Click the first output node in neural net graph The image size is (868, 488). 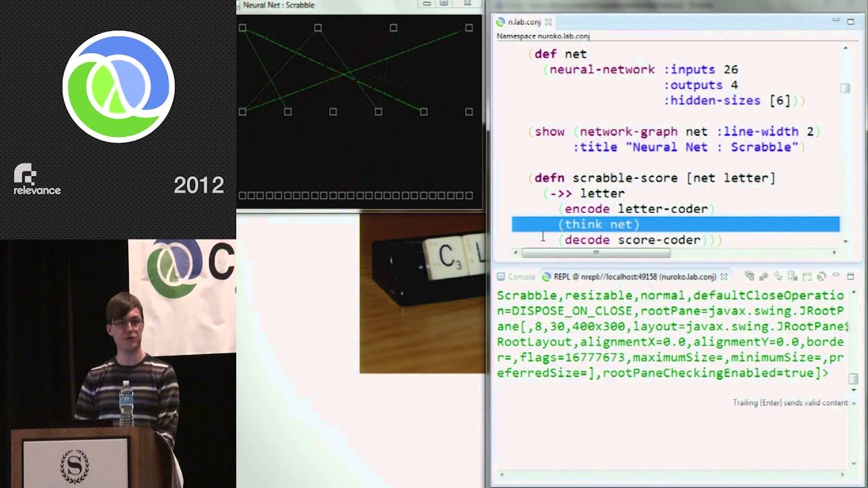242,28
